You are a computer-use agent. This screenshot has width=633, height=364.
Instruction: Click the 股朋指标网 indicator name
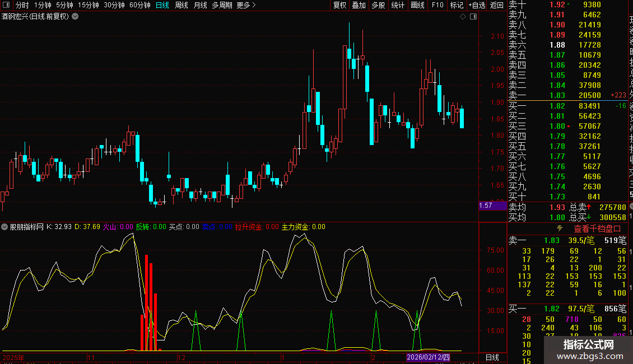click(27, 227)
